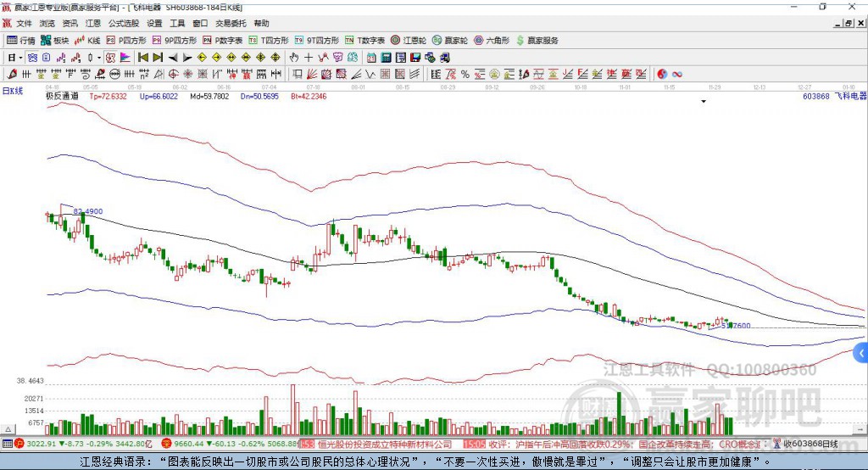
Task: Click the stock code 603868 label
Action: [816, 96]
